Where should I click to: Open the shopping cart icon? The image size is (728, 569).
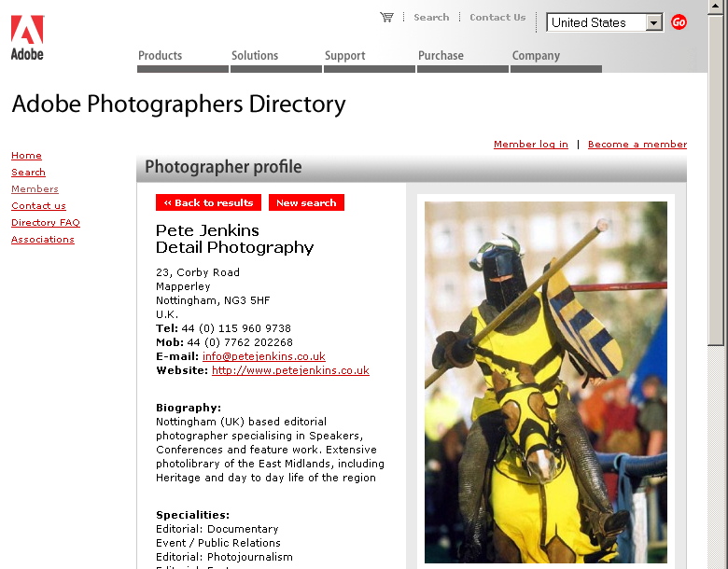[x=386, y=17]
